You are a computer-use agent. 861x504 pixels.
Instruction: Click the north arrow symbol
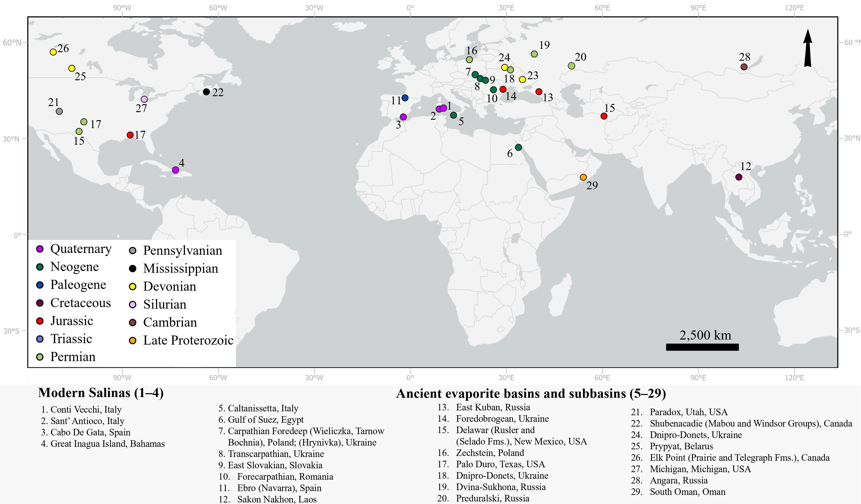808,48
